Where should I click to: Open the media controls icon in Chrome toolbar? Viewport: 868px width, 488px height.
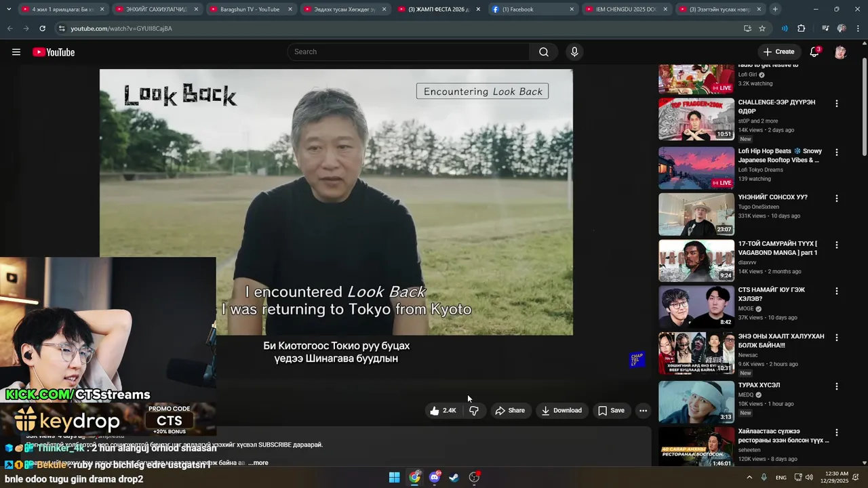(x=825, y=28)
